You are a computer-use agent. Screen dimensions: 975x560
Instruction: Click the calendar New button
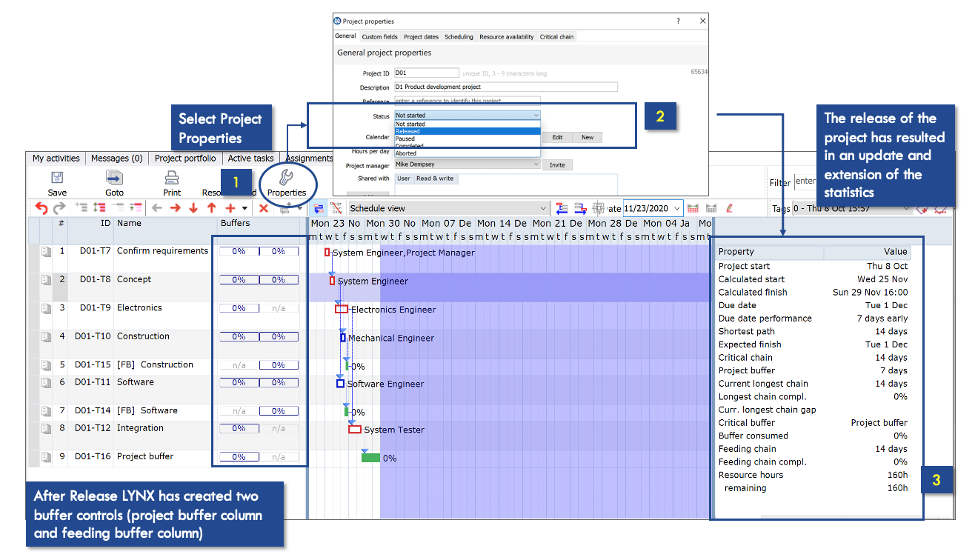pyautogui.click(x=587, y=137)
